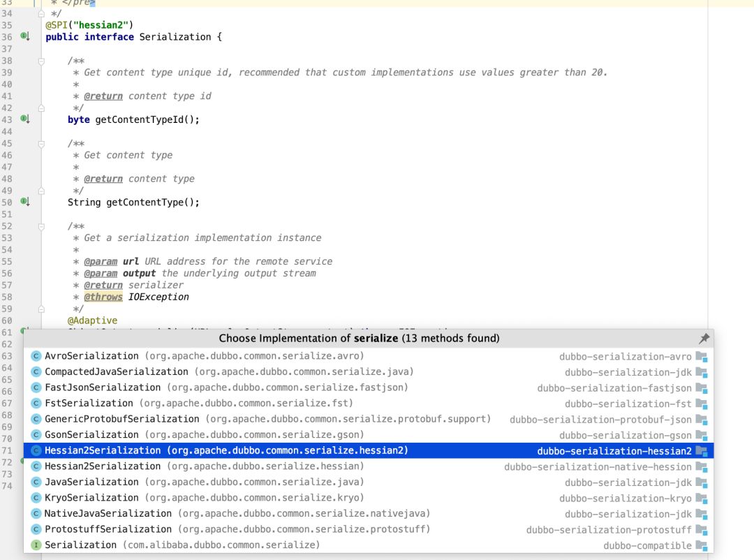Select JavaSerialization implementation
Image resolution: width=754 pixels, height=560 pixels.
[x=369, y=482]
